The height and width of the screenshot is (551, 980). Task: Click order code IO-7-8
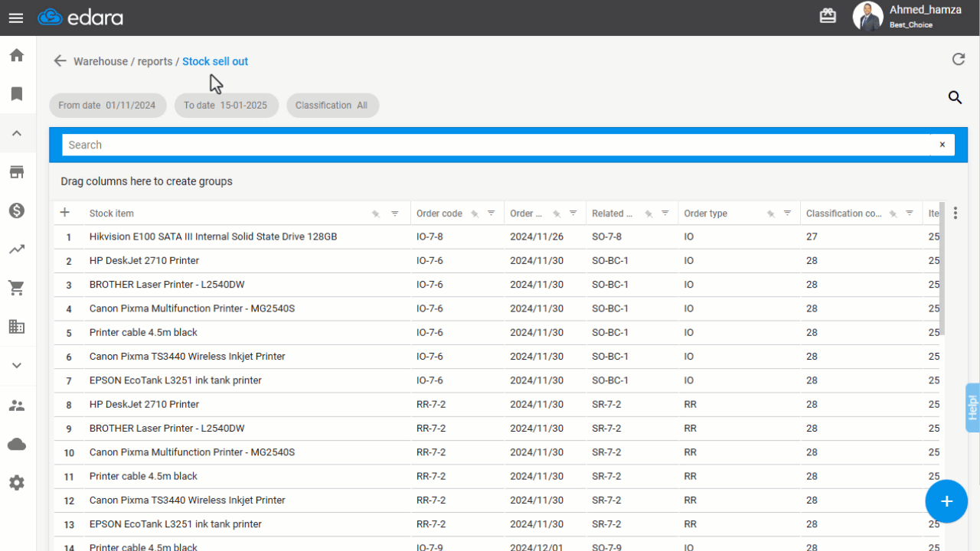[x=430, y=236]
